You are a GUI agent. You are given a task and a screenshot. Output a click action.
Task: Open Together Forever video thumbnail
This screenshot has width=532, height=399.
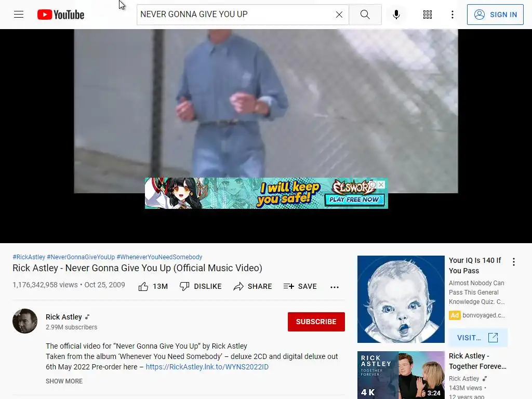tap(401, 375)
